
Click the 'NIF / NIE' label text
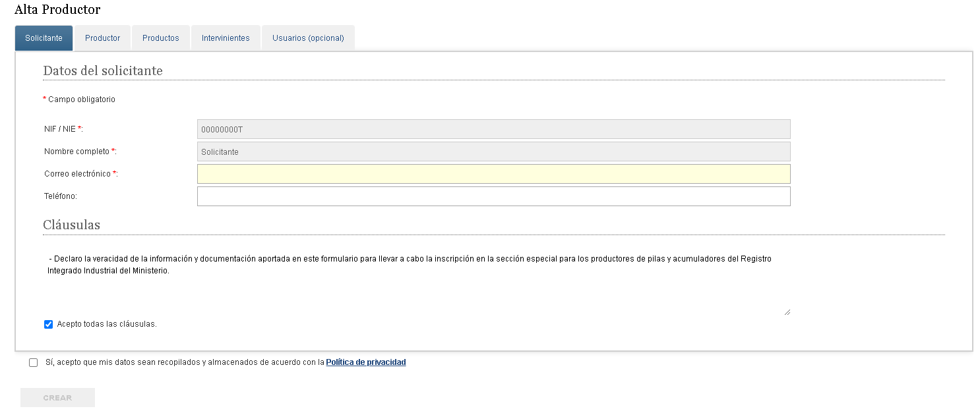(x=60, y=129)
